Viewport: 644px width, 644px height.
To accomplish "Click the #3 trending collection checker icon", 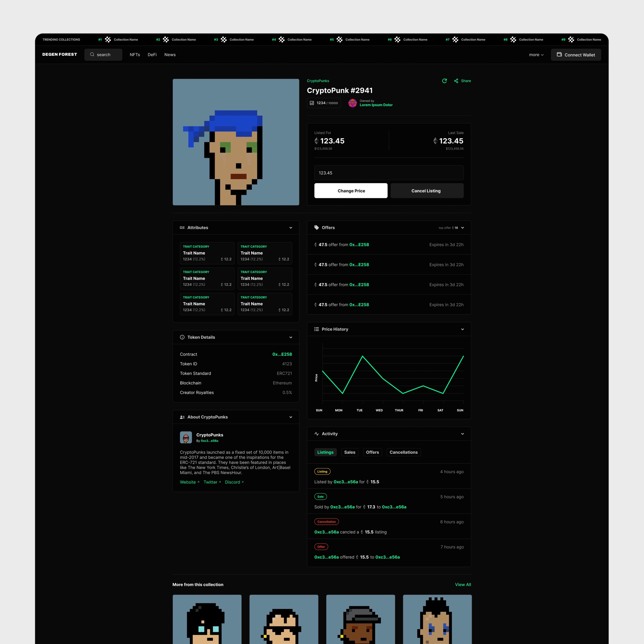I will [x=224, y=40].
